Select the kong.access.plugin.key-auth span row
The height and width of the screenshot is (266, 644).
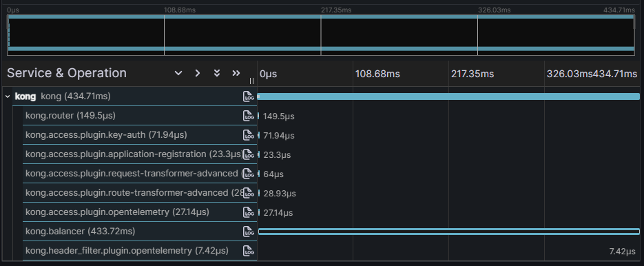[140, 135]
